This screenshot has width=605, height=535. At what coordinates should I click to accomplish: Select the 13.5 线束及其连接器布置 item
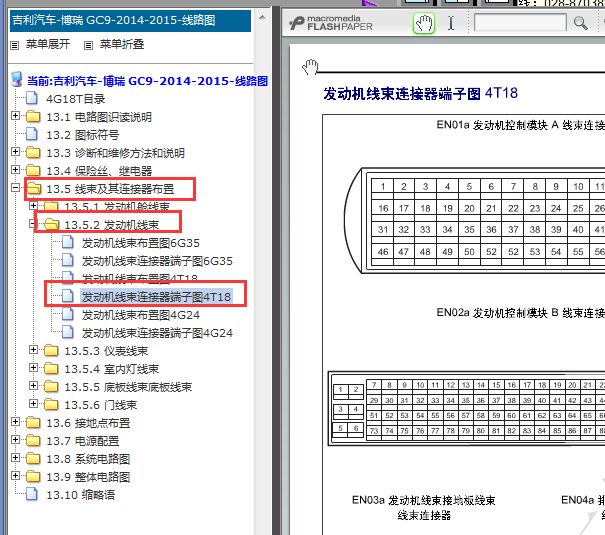click(110, 189)
